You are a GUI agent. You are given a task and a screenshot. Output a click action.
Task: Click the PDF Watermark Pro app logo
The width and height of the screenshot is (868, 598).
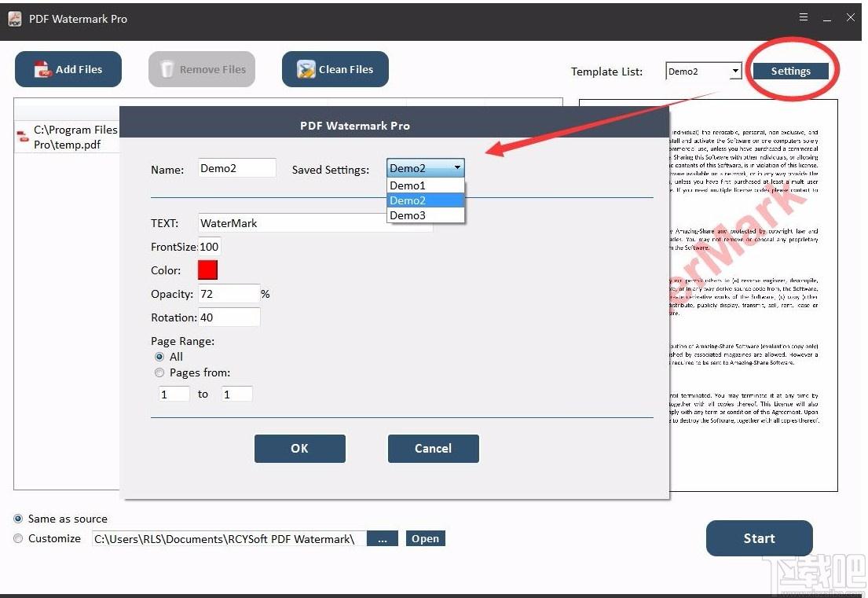coord(14,19)
